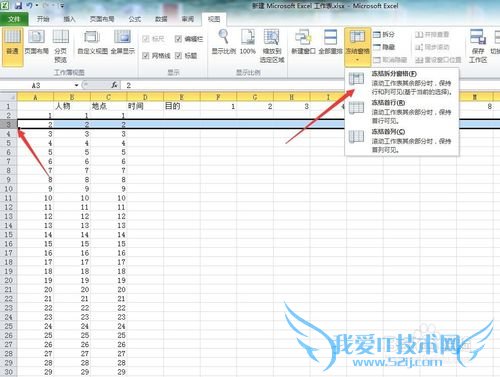Screen dimensions: 500x377
Task: Click cell H1 containing 3
Action: (x=292, y=106)
